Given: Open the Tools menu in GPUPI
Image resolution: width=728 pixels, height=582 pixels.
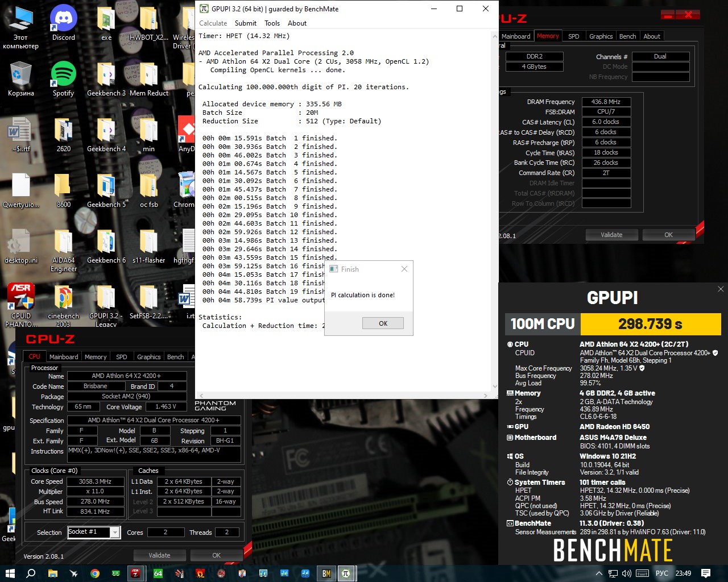Looking at the screenshot, I should 272,23.
